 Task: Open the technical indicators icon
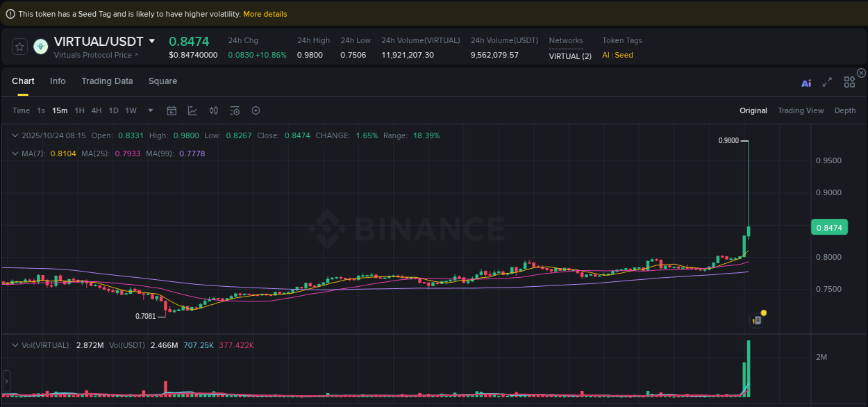(191, 110)
